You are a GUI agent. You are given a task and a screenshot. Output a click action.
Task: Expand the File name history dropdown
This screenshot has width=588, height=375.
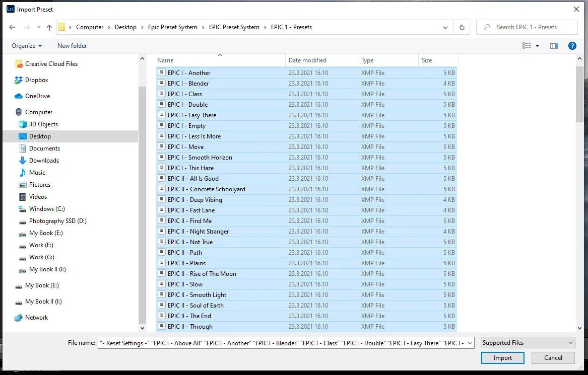click(x=469, y=342)
